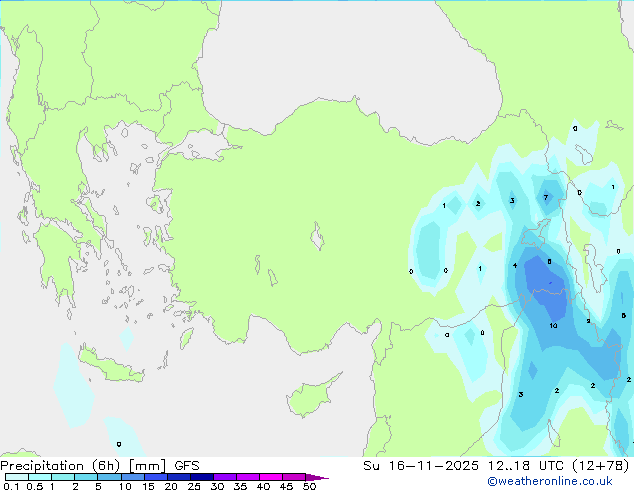Click the island of Crete on the map
This screenshot has height=490, width=634.
pos(111,365)
